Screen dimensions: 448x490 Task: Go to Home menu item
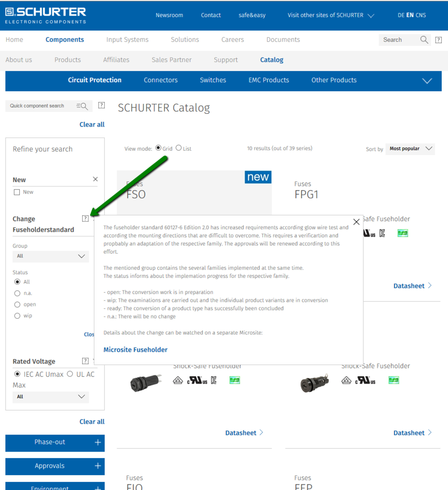pos(14,40)
